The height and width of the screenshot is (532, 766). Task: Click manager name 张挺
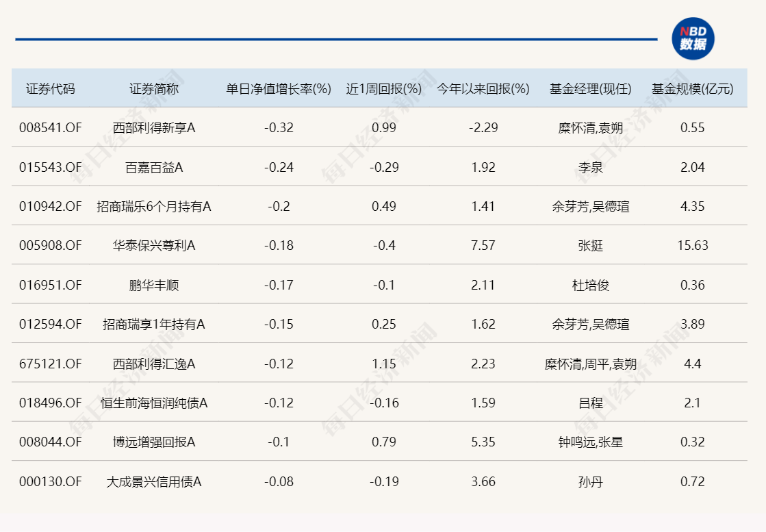591,245
